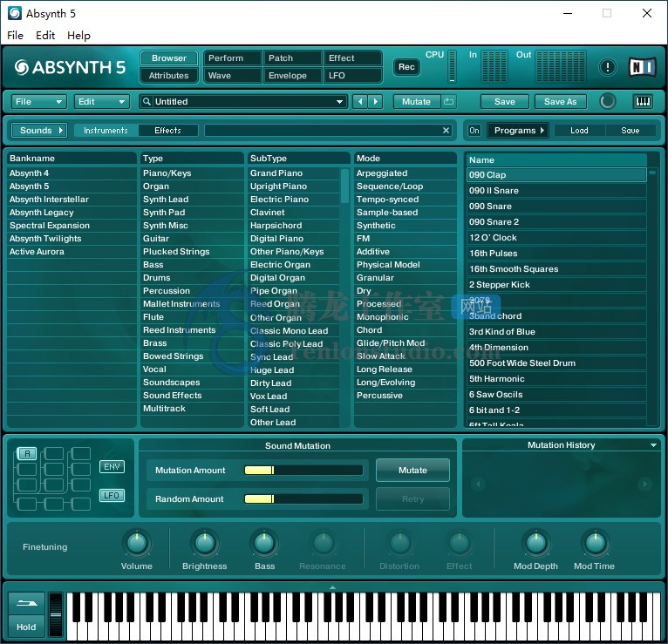Switch to the Envelope tab
The height and width of the screenshot is (644, 668).
coord(292,75)
